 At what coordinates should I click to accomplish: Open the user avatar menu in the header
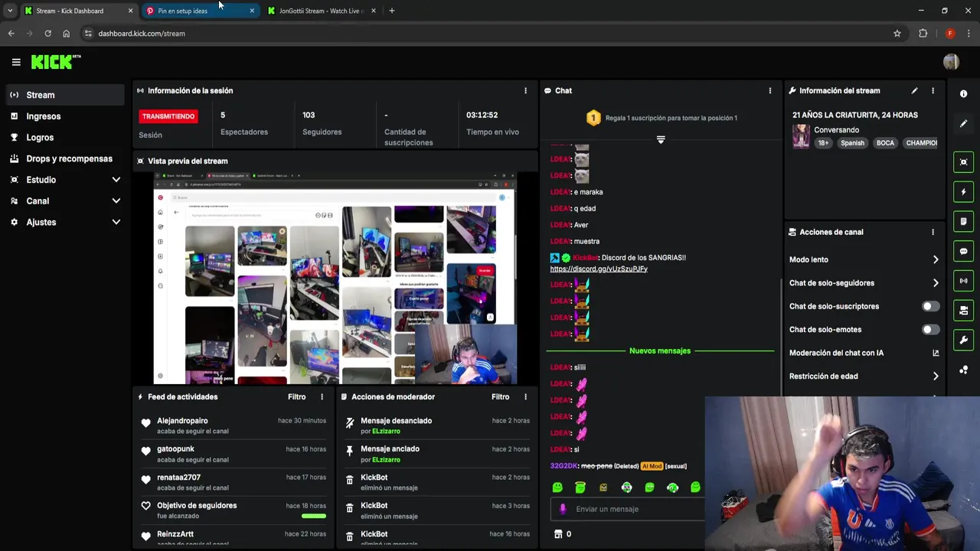point(951,62)
